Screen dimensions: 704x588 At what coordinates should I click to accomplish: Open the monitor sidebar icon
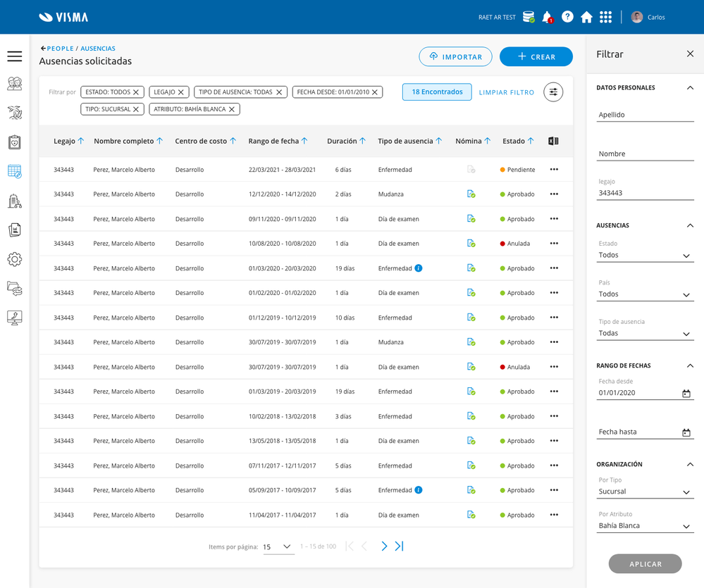click(x=14, y=318)
